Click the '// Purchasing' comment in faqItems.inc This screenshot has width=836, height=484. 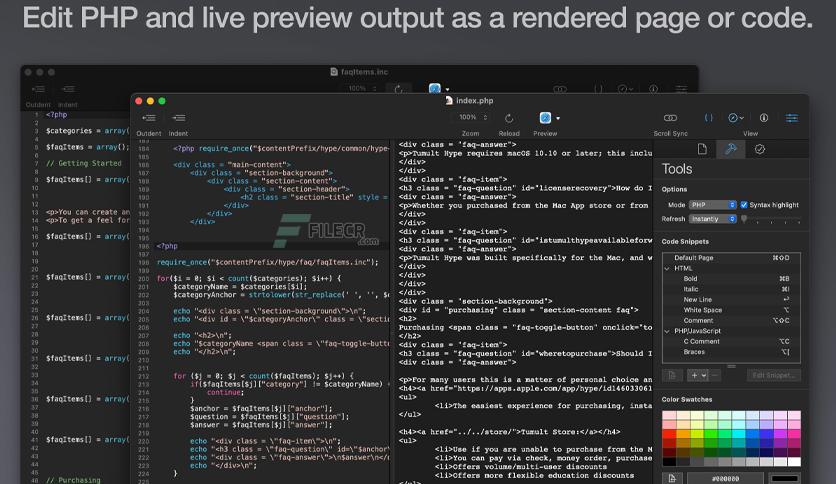[x=73, y=480]
